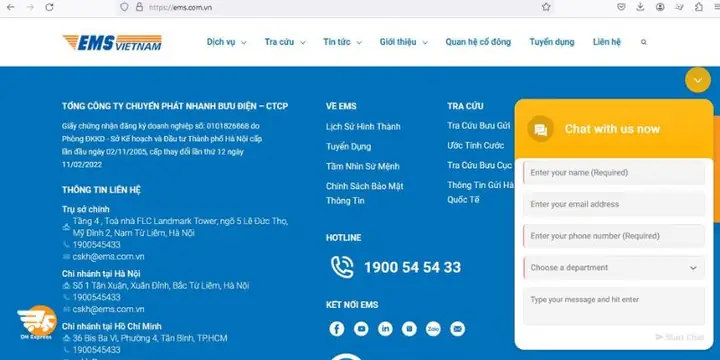
Task: Open the tracking protection shield icon
Action: click(124, 7)
